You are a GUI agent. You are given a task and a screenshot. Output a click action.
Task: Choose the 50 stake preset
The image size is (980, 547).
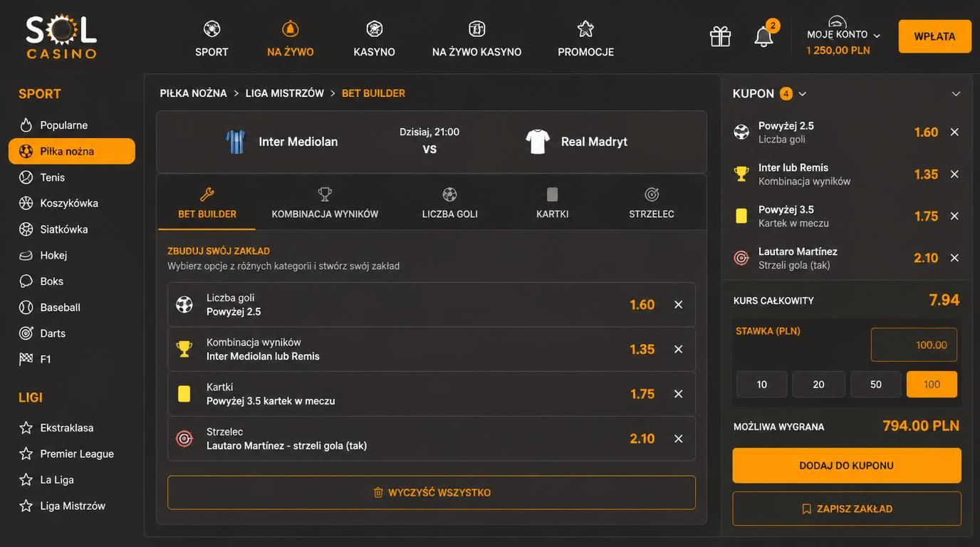(876, 385)
